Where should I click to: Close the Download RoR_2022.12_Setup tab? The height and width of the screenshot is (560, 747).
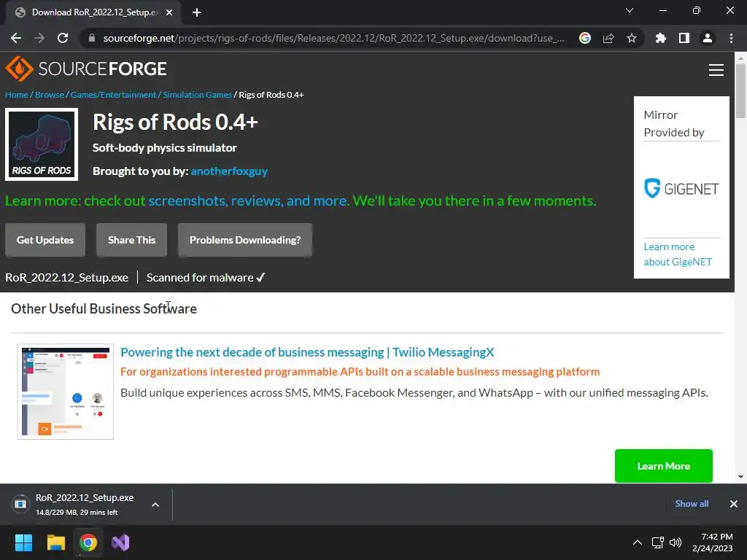coord(169,12)
